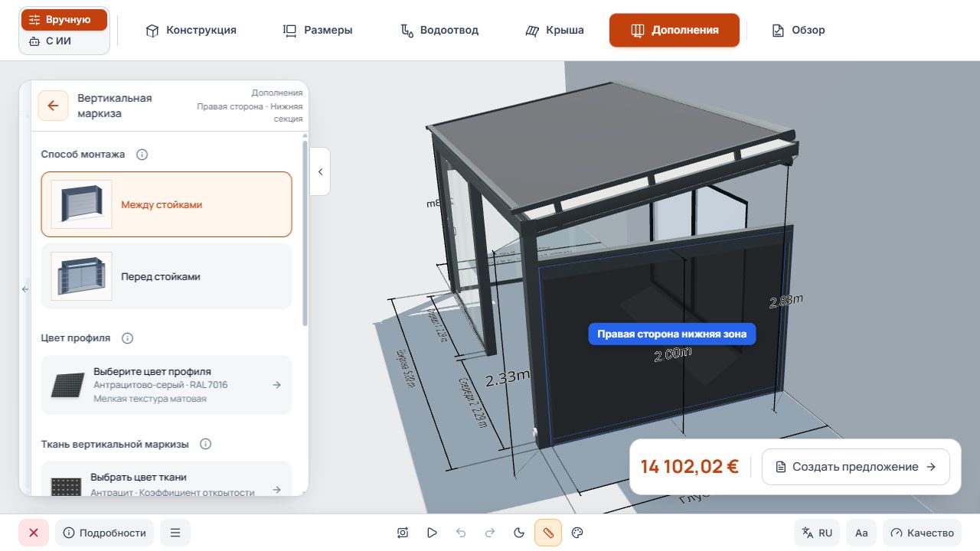Open Выберите цвет профиля selector

[x=166, y=385]
